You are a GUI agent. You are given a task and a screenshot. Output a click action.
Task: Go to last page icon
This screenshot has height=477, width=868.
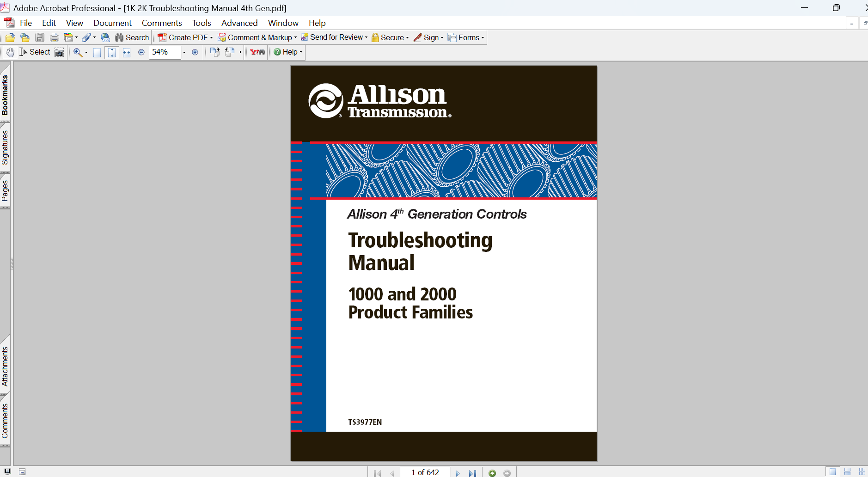click(472, 473)
